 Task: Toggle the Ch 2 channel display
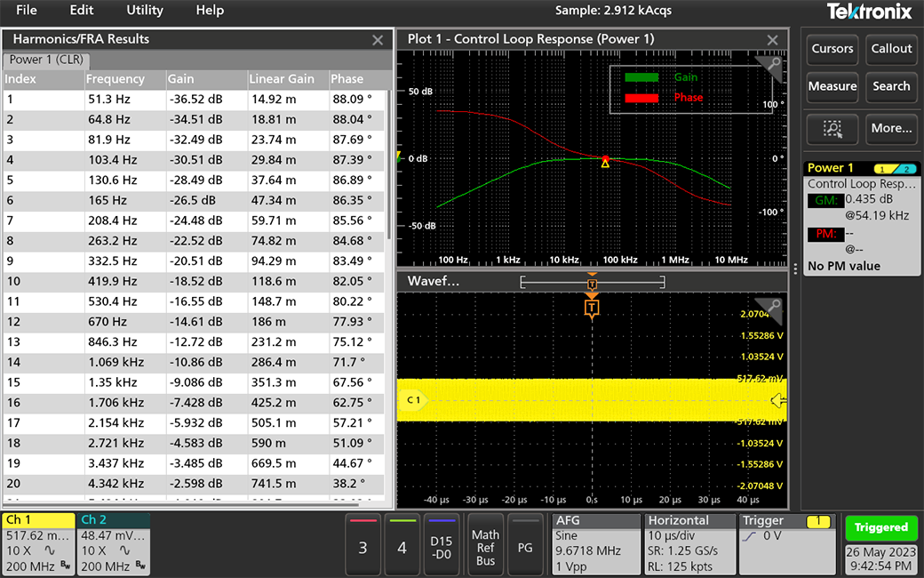tap(113, 542)
